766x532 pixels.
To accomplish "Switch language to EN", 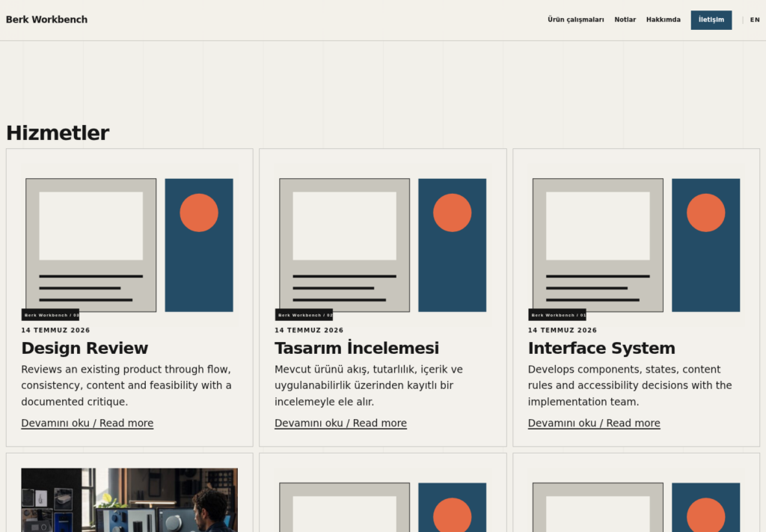I will [755, 20].
